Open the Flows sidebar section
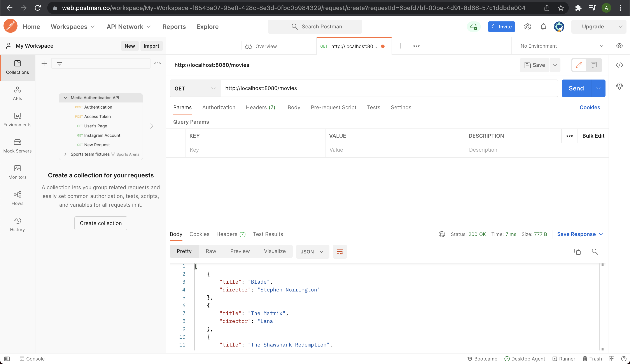The width and height of the screenshot is (630, 364). pyautogui.click(x=17, y=198)
